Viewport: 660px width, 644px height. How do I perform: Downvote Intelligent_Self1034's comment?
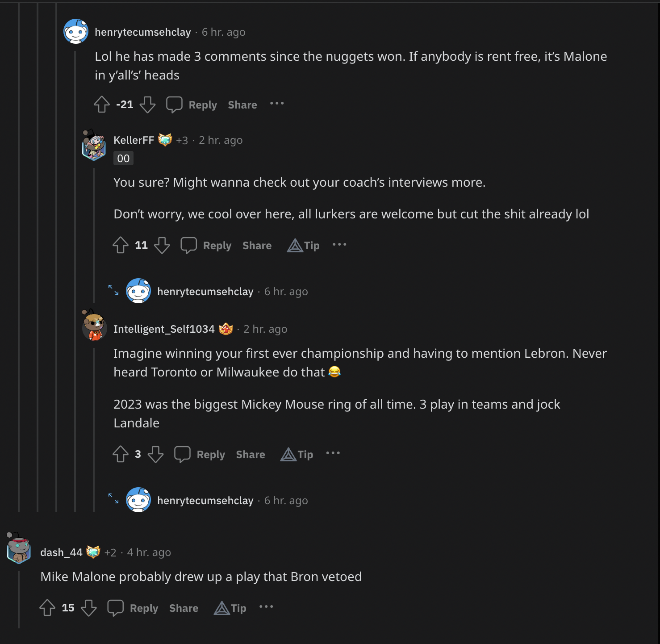155,454
